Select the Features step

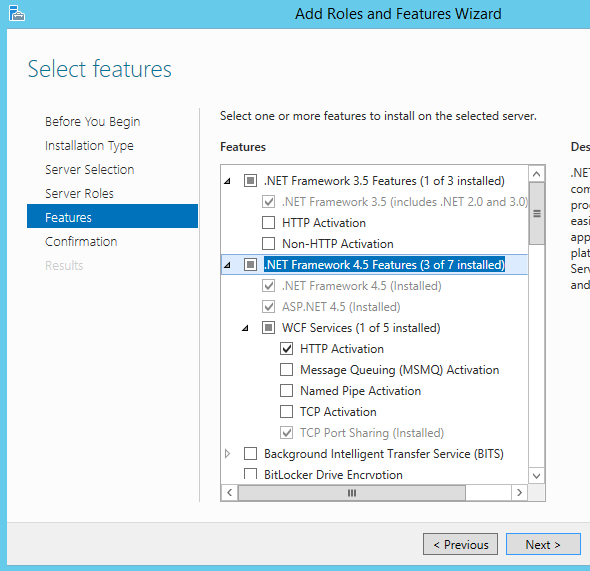pyautogui.click(x=113, y=216)
